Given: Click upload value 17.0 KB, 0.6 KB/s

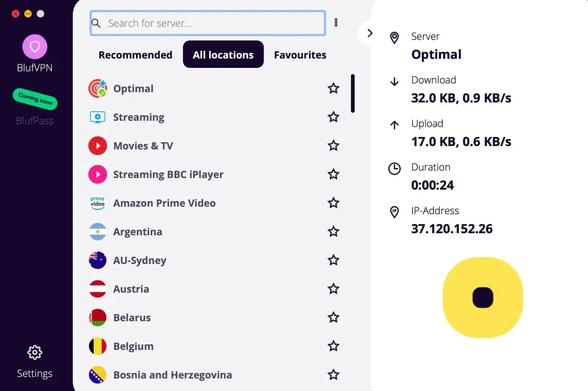Looking at the screenshot, I should click(461, 142).
